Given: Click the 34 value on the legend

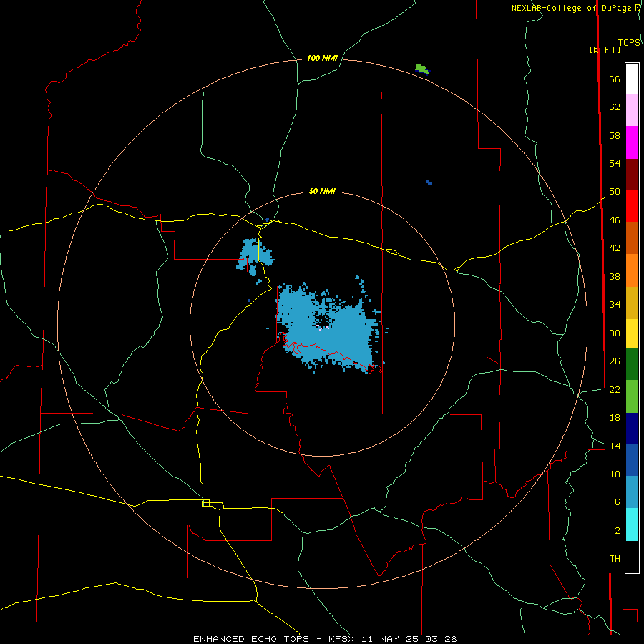Looking at the screenshot, I should 615,304.
